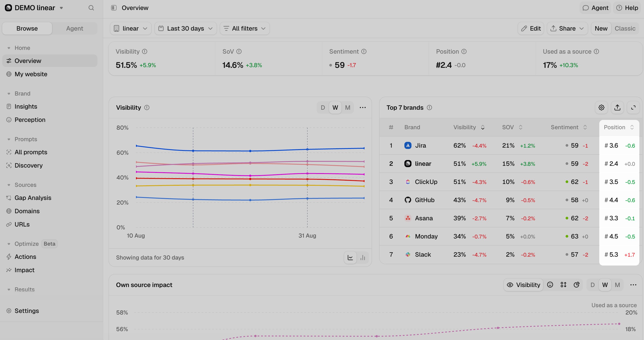Click the Asana brand logo
Image resolution: width=644 pixels, height=340 pixels.
(408, 218)
